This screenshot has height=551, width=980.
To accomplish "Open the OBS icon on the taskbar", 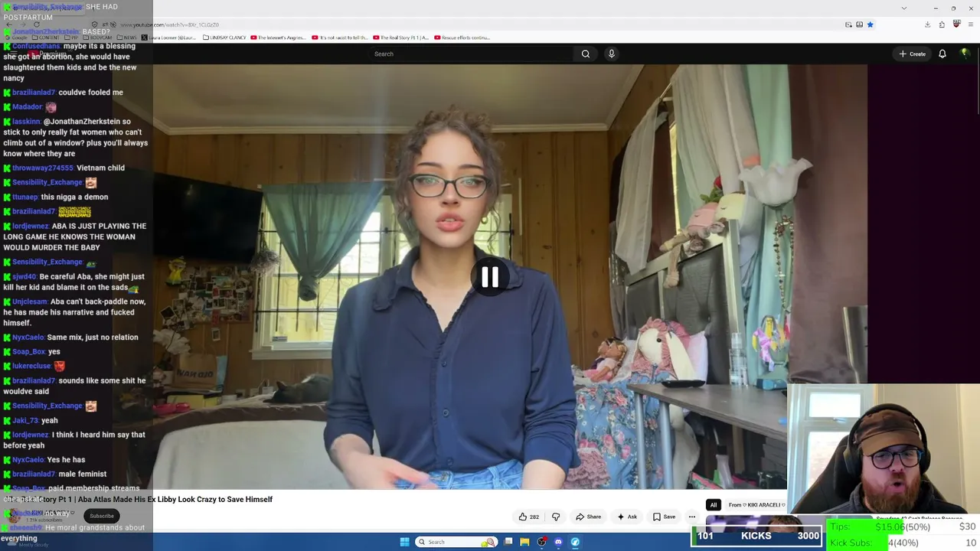I will pos(541,542).
